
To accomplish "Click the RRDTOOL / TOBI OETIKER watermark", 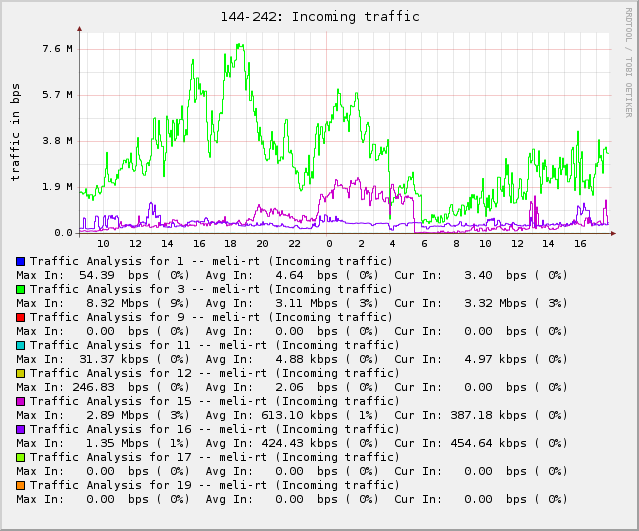I will (x=628, y=62).
